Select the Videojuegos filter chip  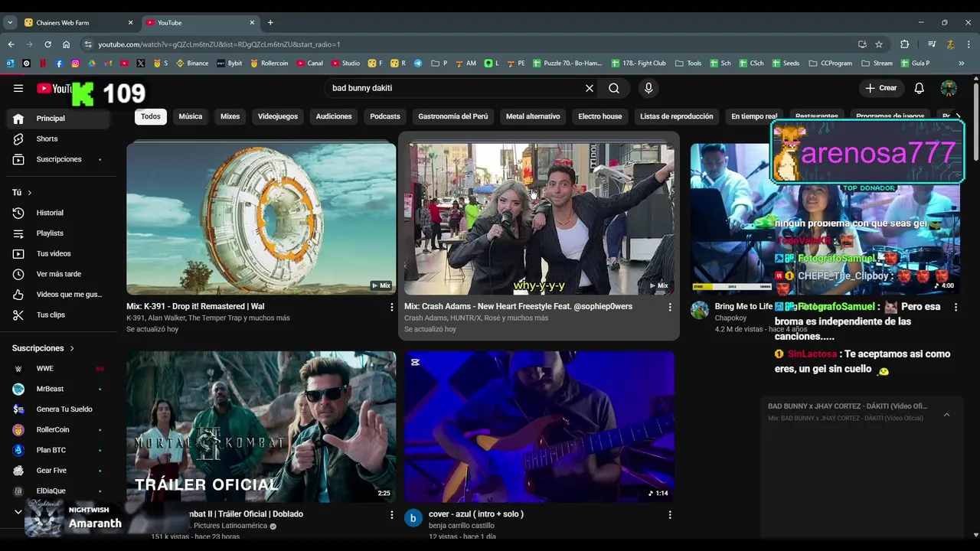[278, 116]
